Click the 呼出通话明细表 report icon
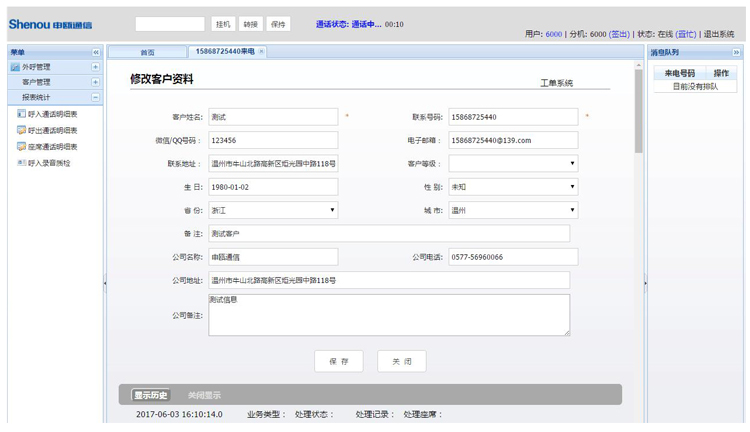The image size is (750, 432). [22, 130]
